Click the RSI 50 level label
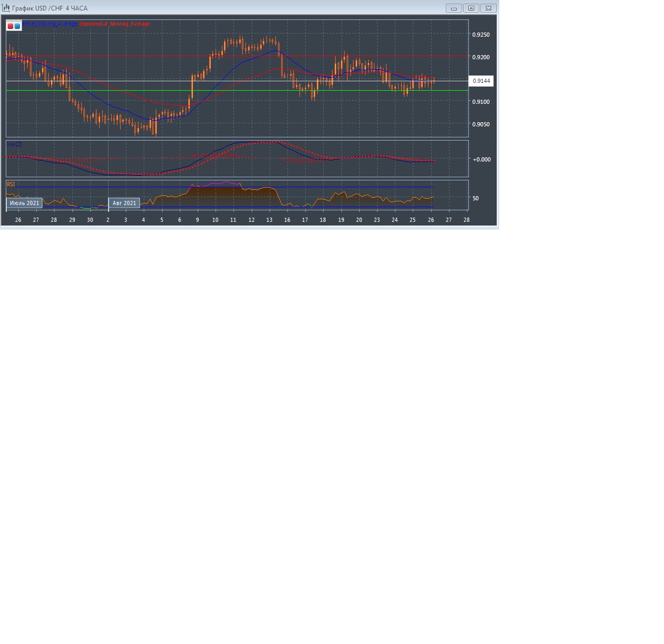Screen dimensions: 664x644 (476, 198)
